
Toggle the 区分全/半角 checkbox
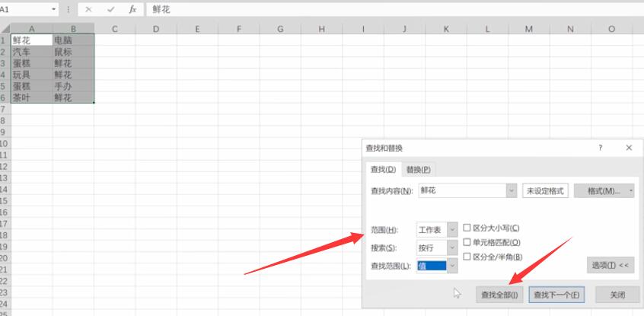pyautogui.click(x=467, y=257)
